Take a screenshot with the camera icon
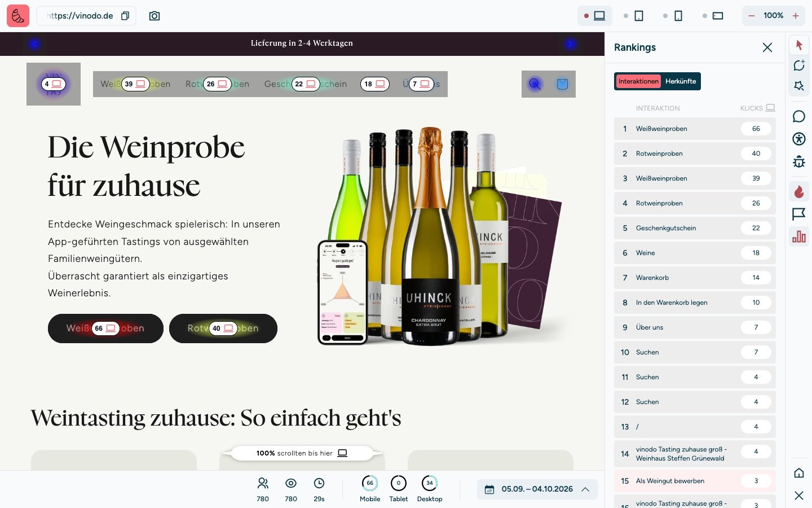Image resolution: width=812 pixels, height=508 pixels. pyautogui.click(x=155, y=16)
